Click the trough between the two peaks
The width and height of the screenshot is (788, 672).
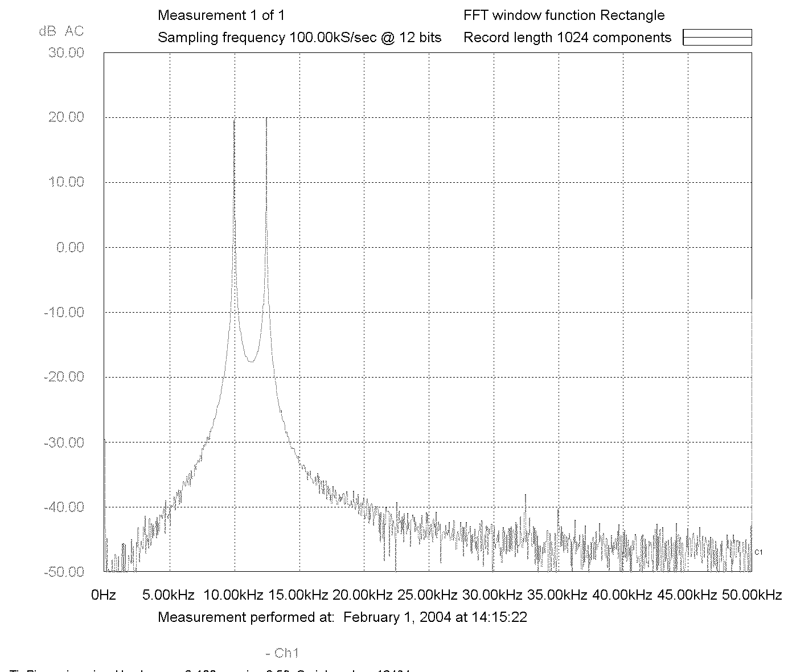pos(251,360)
